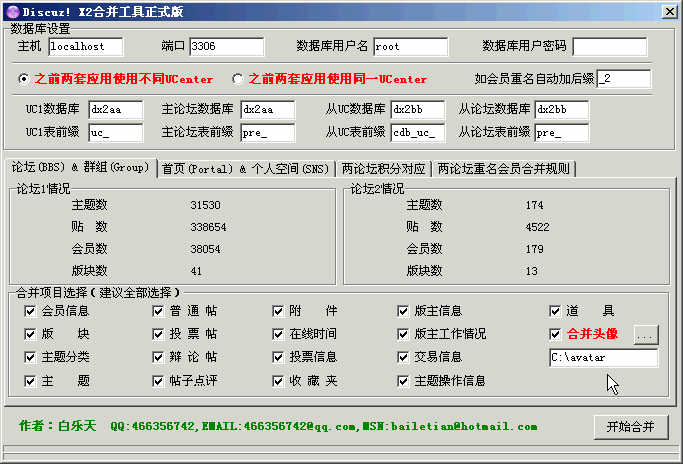Focus the 数据库用户密码 password field
This screenshot has height=464, width=683.
pyautogui.click(x=610, y=47)
